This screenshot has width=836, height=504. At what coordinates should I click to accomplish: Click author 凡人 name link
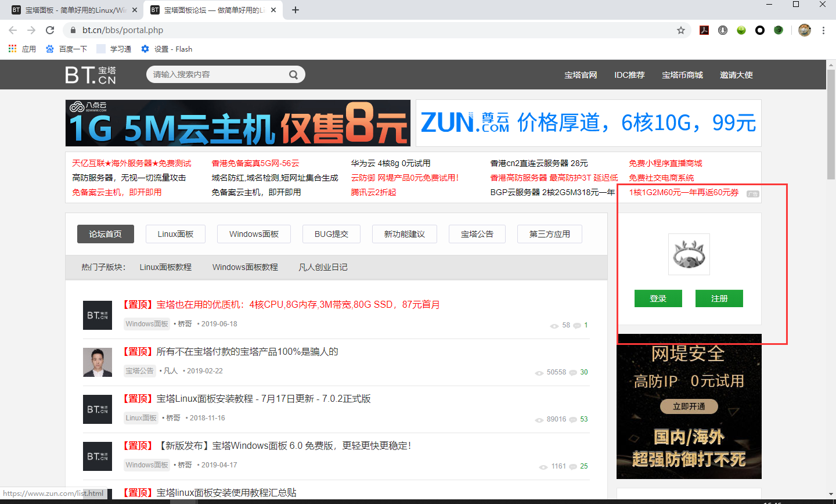pos(171,371)
